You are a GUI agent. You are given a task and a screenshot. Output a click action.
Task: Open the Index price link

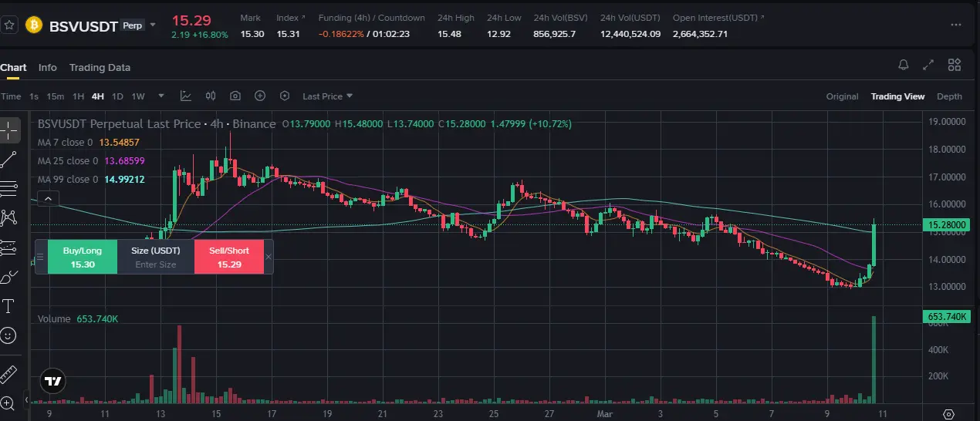pos(291,18)
